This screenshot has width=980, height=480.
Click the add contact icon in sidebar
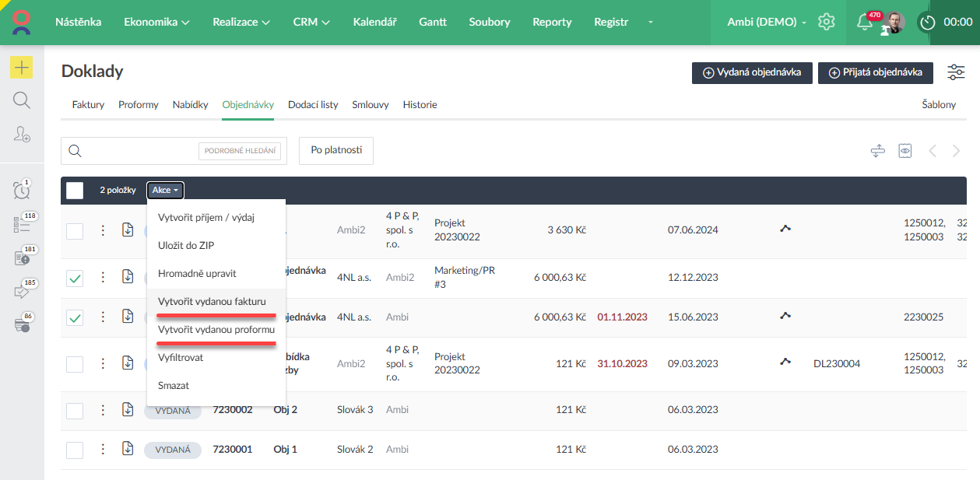(22, 135)
